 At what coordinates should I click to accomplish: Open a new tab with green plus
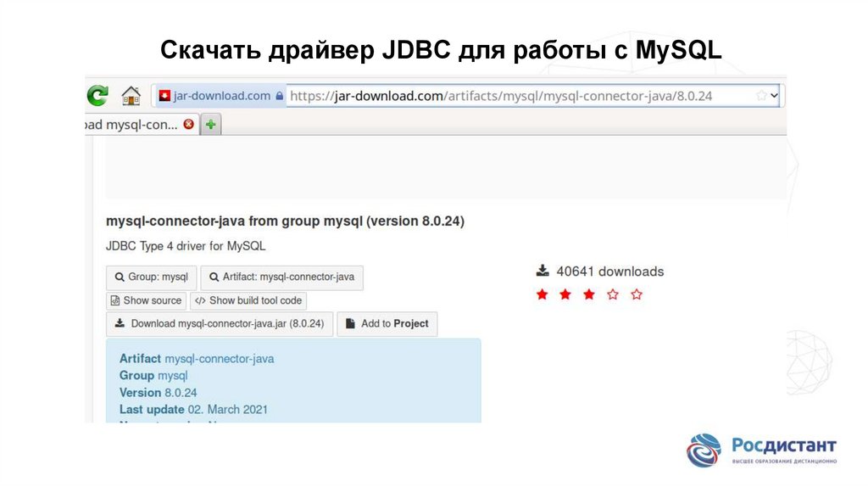point(211,124)
